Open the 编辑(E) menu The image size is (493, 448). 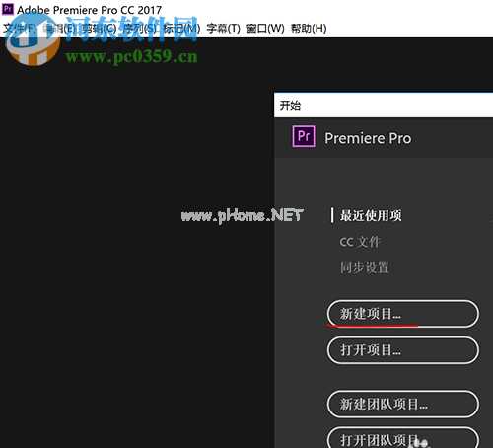coord(59,29)
